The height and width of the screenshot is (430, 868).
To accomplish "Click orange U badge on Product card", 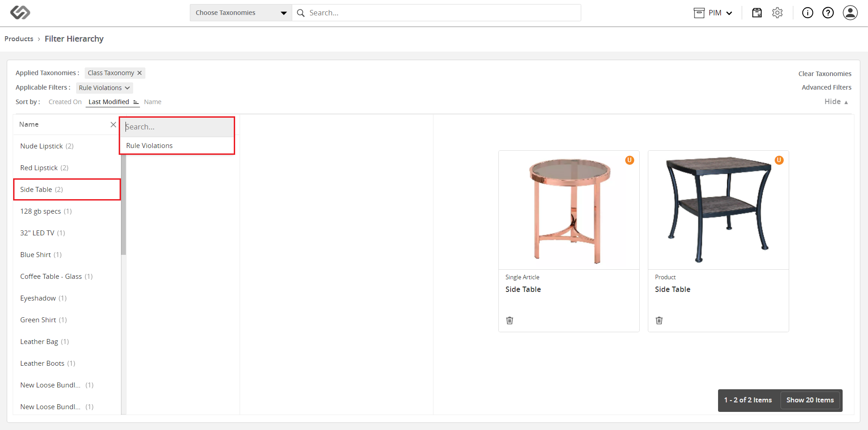I will (x=779, y=160).
